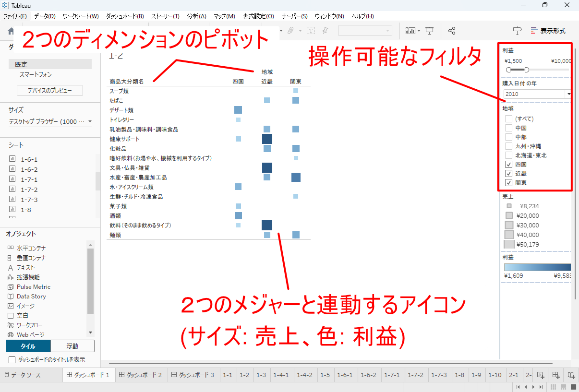579x392 pixels.
Task: Switch to sheet sorter grid view icon
Action: coord(554,387)
